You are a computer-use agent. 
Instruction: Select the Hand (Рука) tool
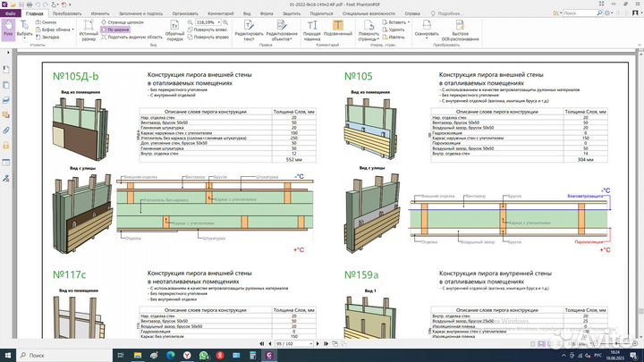(x=8, y=29)
